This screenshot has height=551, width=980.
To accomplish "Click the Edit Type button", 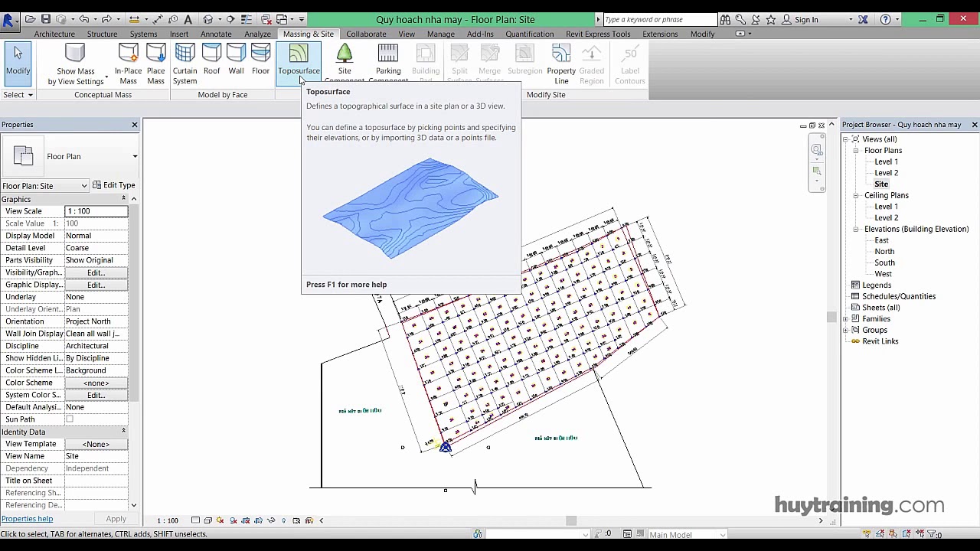I will pos(113,185).
